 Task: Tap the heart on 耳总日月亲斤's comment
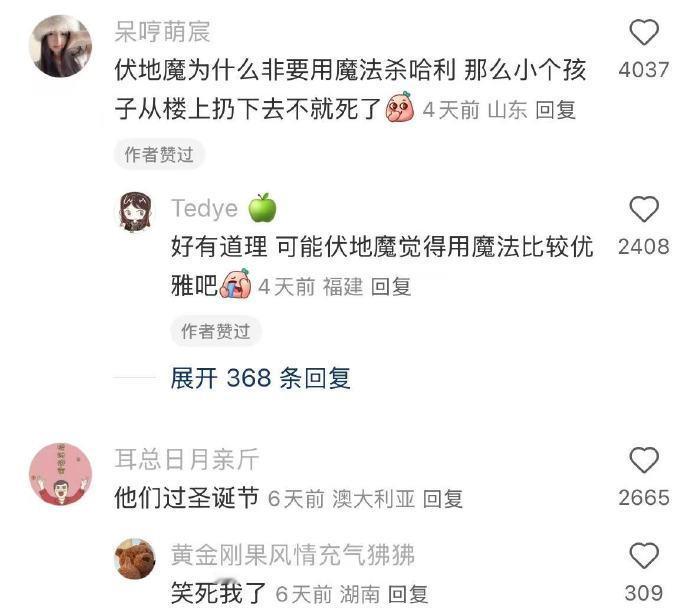(x=644, y=460)
